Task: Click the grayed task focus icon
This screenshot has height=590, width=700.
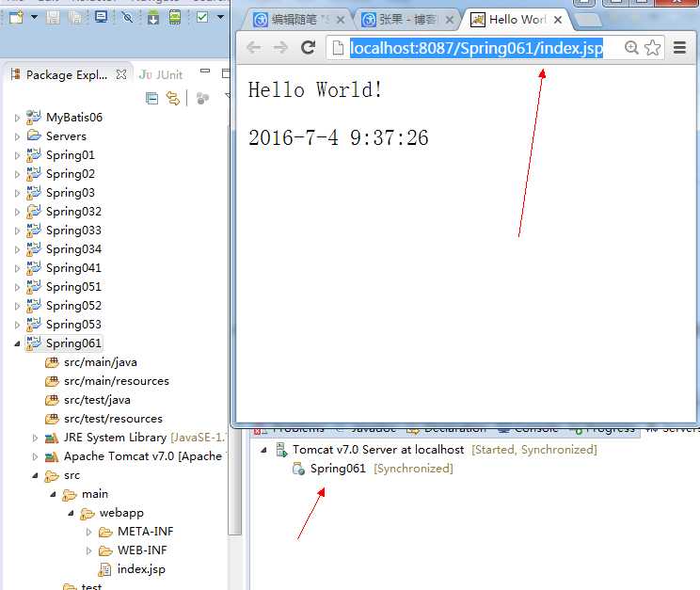Action: 202,98
